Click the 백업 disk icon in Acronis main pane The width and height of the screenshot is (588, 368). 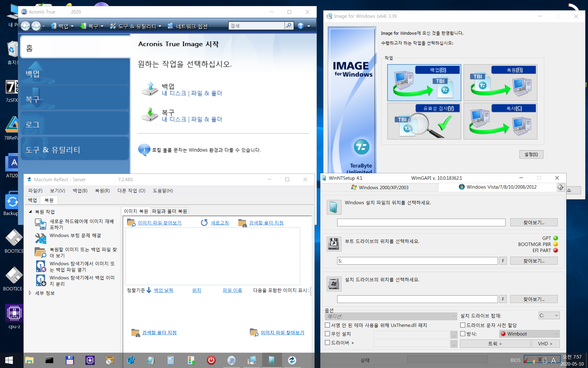pyautogui.click(x=150, y=89)
